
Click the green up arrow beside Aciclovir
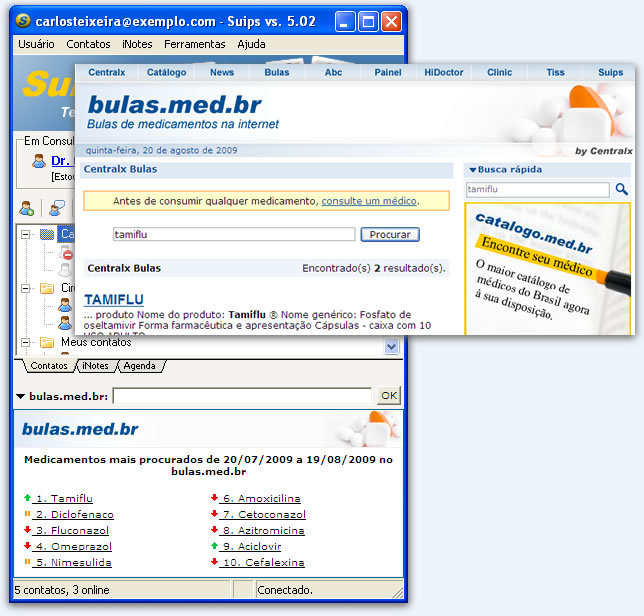pyautogui.click(x=214, y=546)
